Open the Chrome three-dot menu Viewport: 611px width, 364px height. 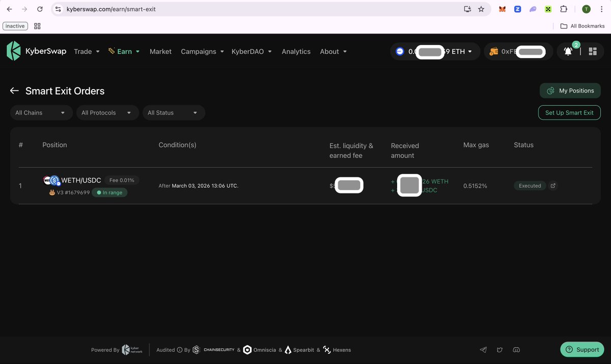click(x=601, y=9)
